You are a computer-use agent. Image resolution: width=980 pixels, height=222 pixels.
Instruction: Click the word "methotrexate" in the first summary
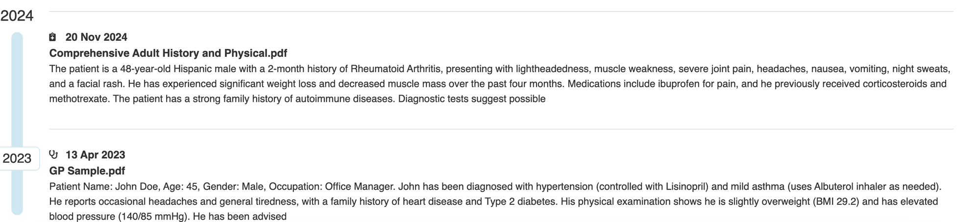[79, 99]
